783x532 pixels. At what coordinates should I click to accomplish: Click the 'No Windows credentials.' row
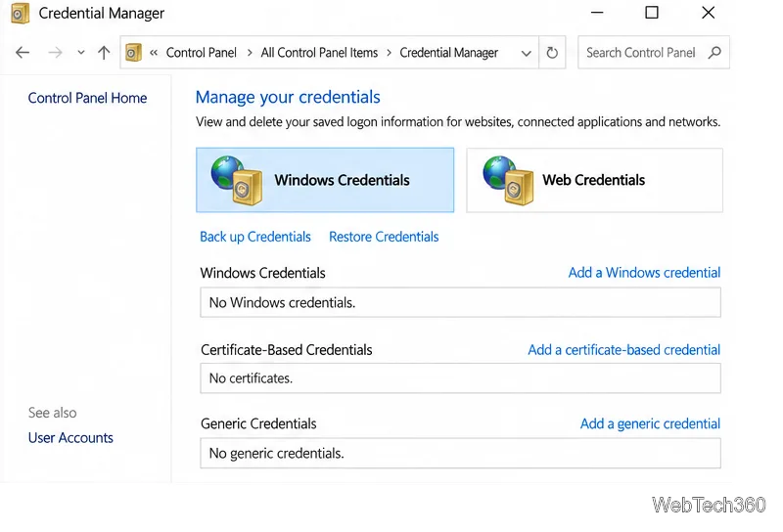click(460, 302)
